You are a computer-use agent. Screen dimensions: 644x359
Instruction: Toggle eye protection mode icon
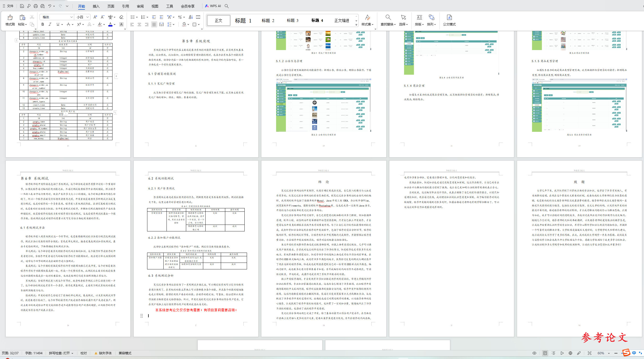click(534, 353)
